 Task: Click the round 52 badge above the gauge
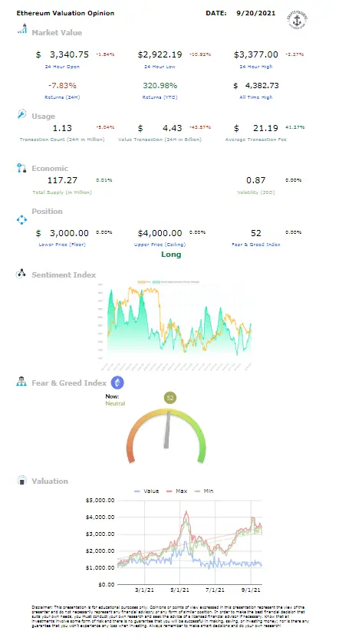(169, 397)
